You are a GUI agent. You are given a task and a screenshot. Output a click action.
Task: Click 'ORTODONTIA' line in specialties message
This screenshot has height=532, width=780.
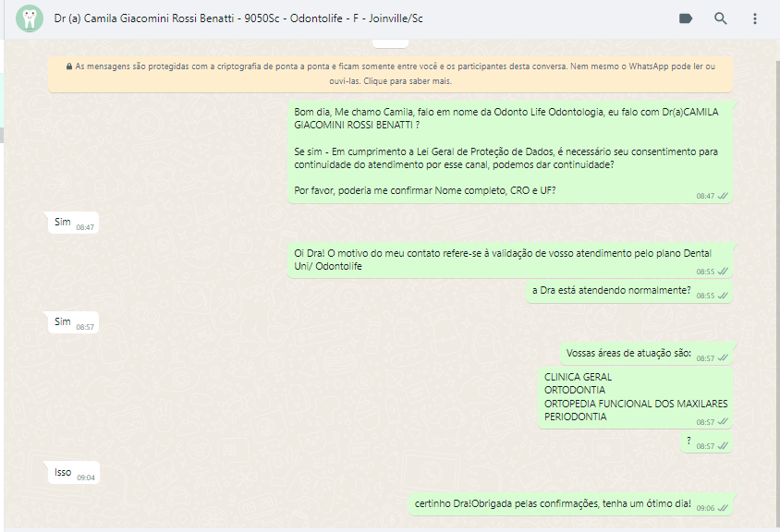pos(575,390)
